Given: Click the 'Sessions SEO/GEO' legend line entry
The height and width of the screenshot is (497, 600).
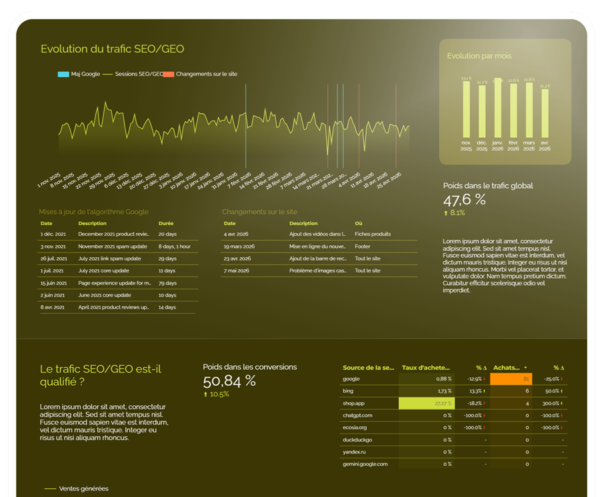Looking at the screenshot, I should (x=133, y=74).
